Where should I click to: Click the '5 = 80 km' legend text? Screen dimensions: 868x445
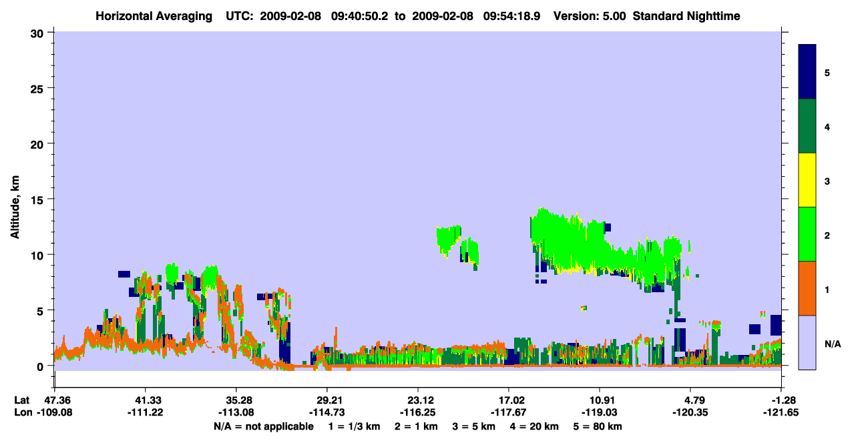(598, 426)
